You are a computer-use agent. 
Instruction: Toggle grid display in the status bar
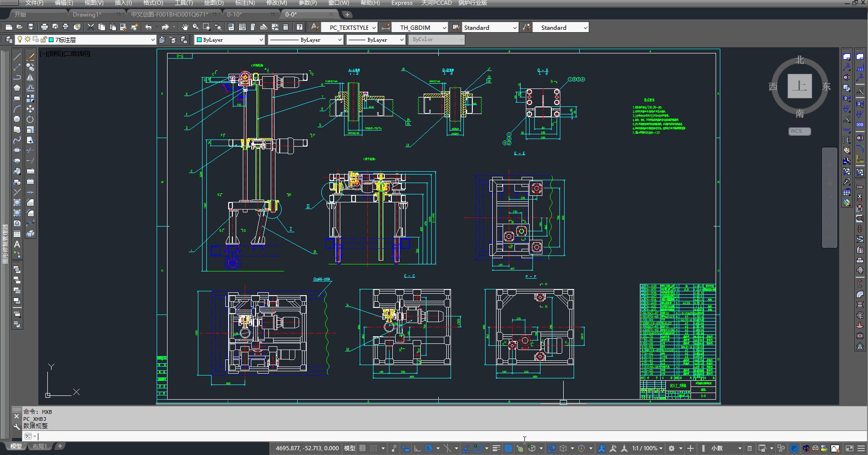pos(363,448)
